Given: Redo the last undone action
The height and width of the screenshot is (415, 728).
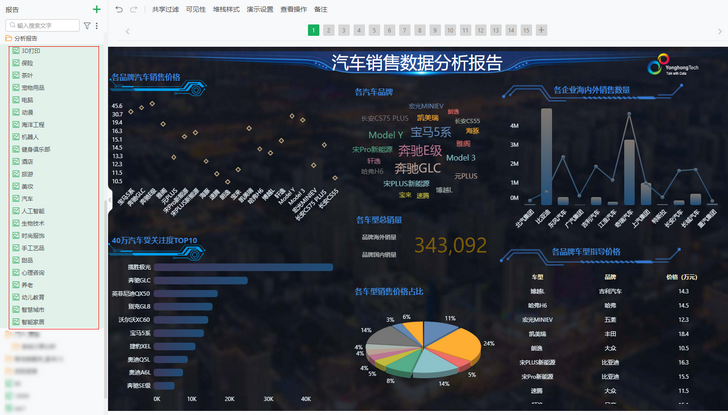Looking at the screenshot, I should (133, 9).
